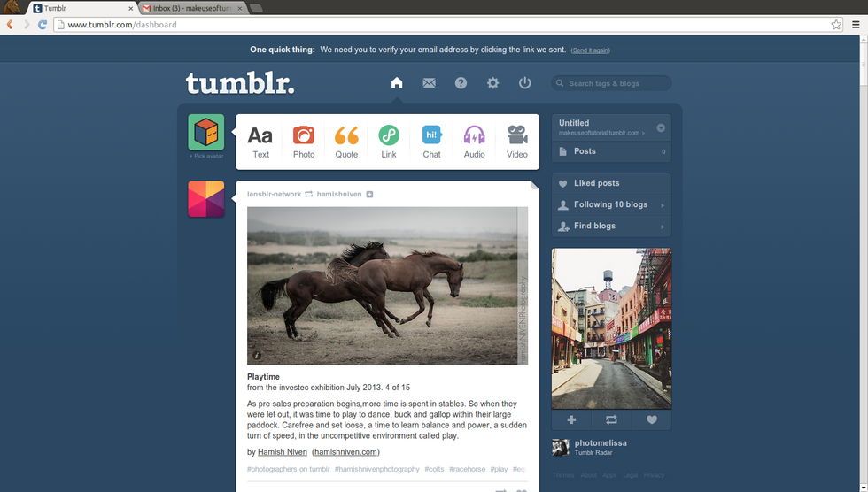Open account settings gear icon
This screenshot has width=868, height=492.
point(492,83)
